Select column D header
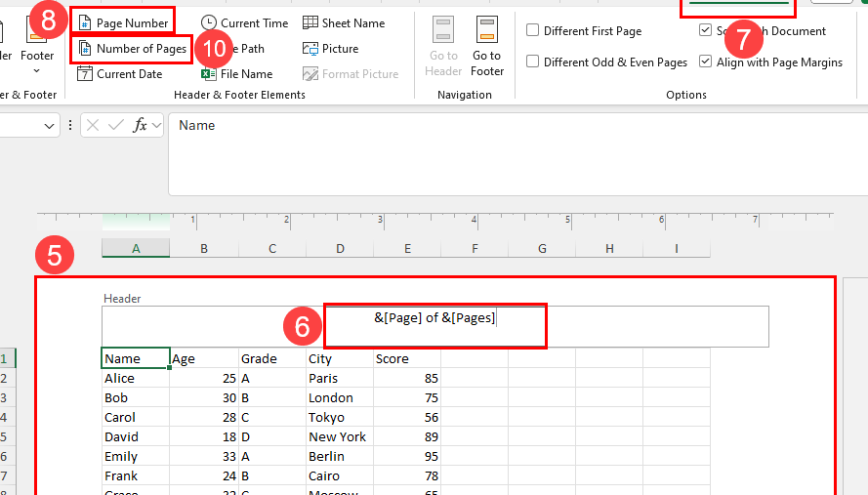 point(340,249)
